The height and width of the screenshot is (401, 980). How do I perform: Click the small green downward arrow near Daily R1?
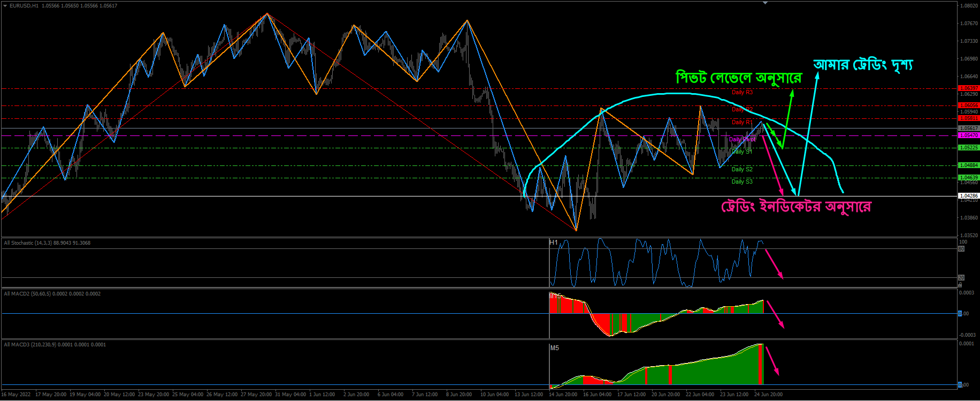click(771, 130)
